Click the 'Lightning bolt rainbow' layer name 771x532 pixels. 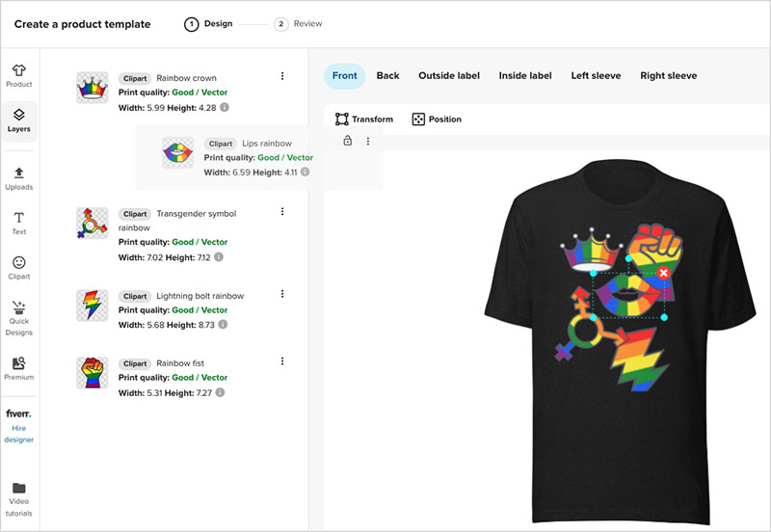[200, 296]
